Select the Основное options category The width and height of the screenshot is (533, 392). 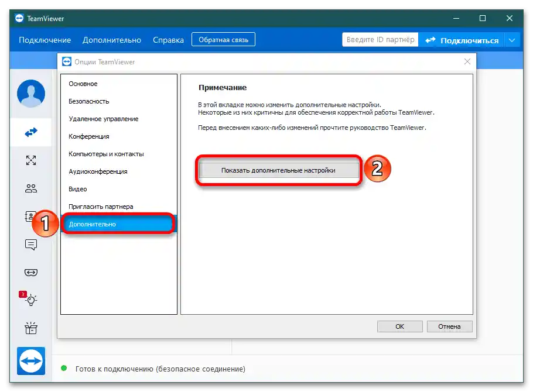pyautogui.click(x=119, y=84)
